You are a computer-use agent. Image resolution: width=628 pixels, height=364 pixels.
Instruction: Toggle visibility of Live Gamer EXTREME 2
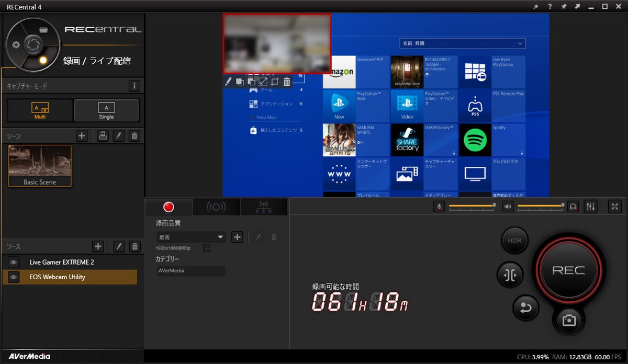(x=14, y=262)
